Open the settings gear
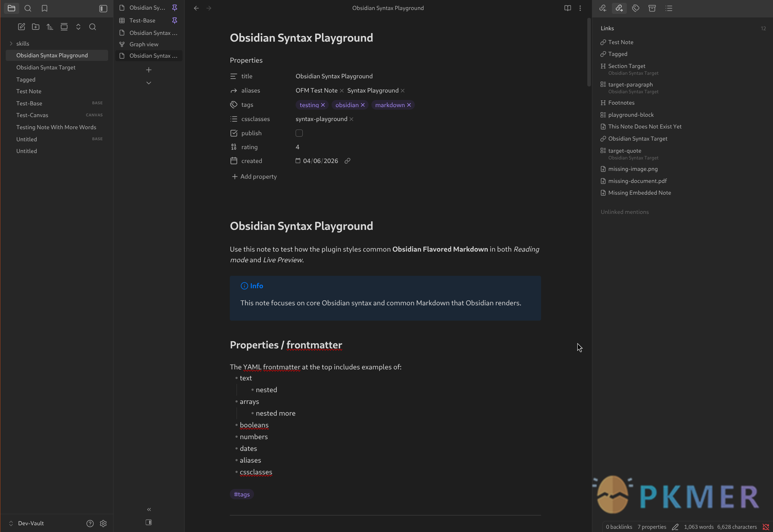This screenshot has width=773, height=532. (x=103, y=523)
